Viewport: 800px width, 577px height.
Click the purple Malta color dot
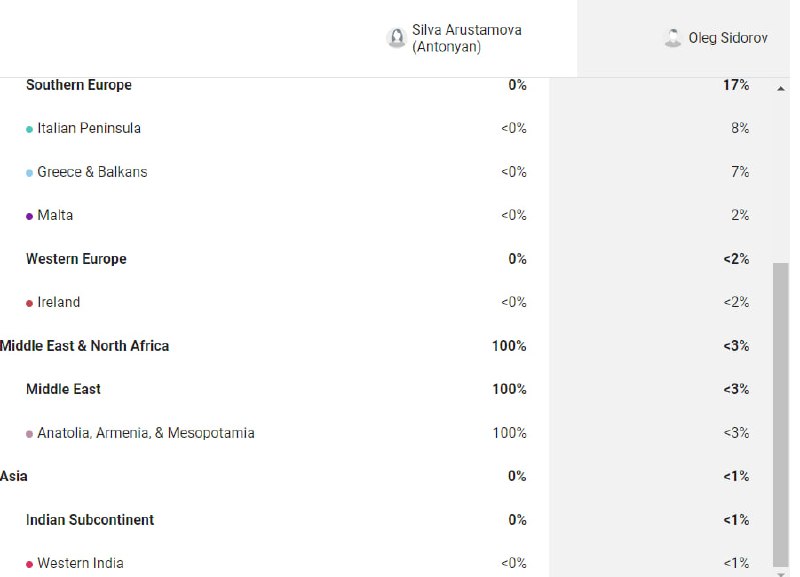[x=29, y=216]
